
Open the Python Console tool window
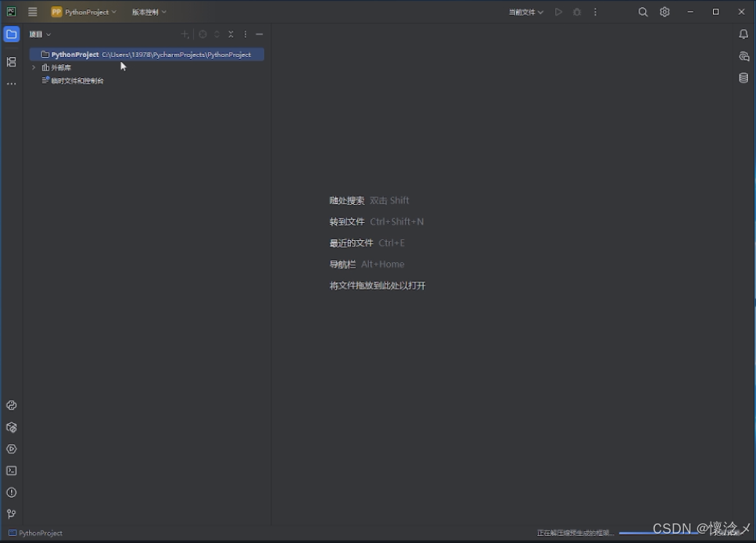pos(11,405)
